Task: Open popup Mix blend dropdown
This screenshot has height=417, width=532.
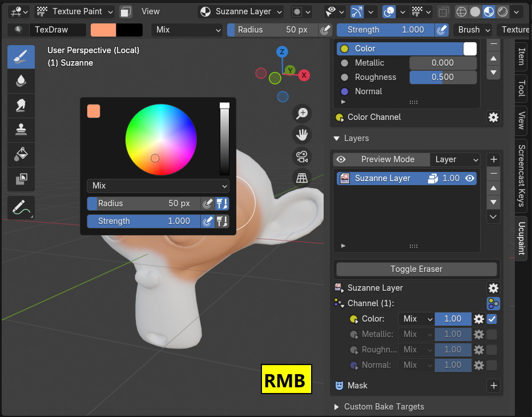Action: click(x=158, y=186)
